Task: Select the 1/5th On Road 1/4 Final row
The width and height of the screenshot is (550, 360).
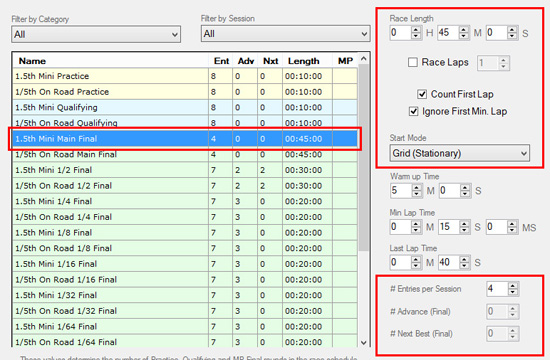Action: pyautogui.click(x=185, y=217)
